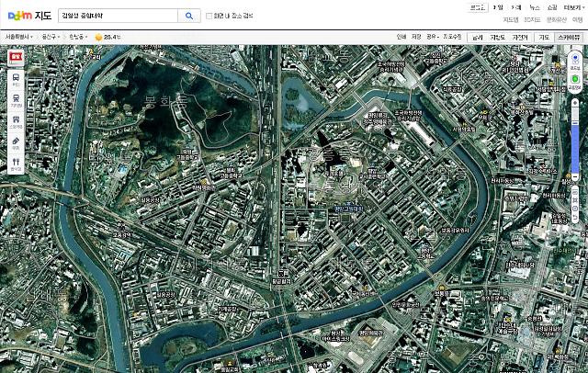Open the 쇼핑 shopping link
The image size is (588, 373).
[552, 7]
